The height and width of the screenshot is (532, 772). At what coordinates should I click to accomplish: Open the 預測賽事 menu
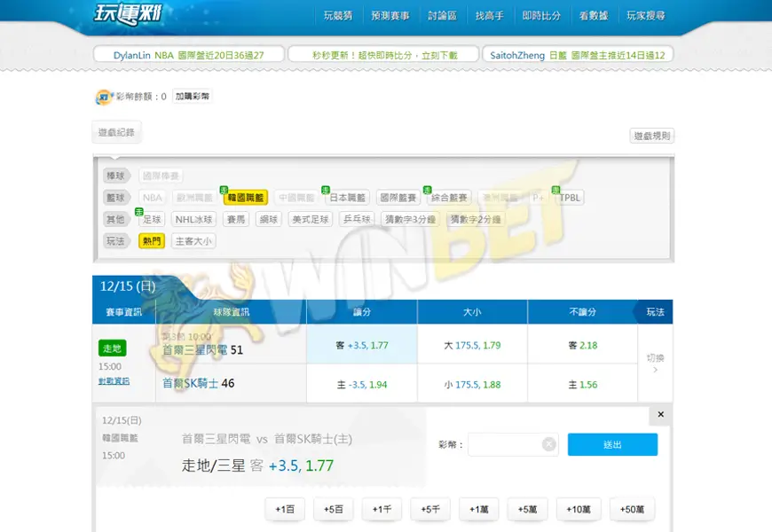click(x=390, y=16)
